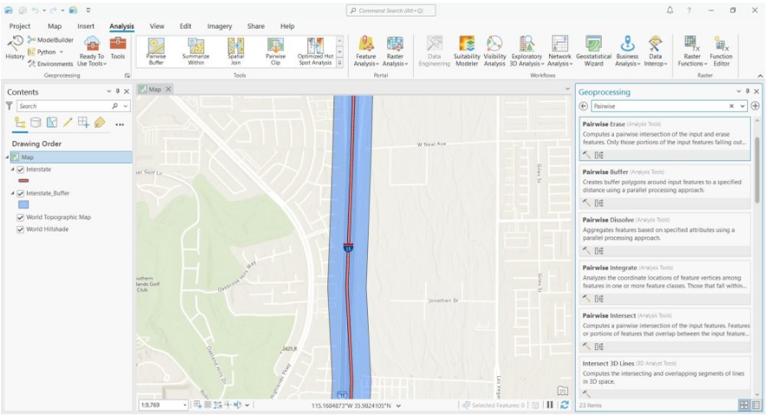The height and width of the screenshot is (416, 768).
Task: Open the map scale dropdown
Action: [185, 405]
